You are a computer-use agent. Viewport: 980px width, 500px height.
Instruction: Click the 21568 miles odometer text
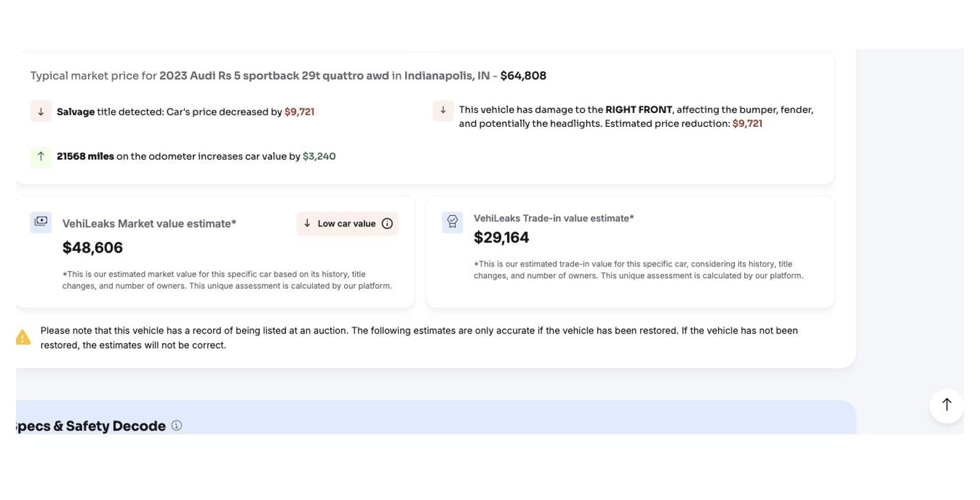pos(85,156)
